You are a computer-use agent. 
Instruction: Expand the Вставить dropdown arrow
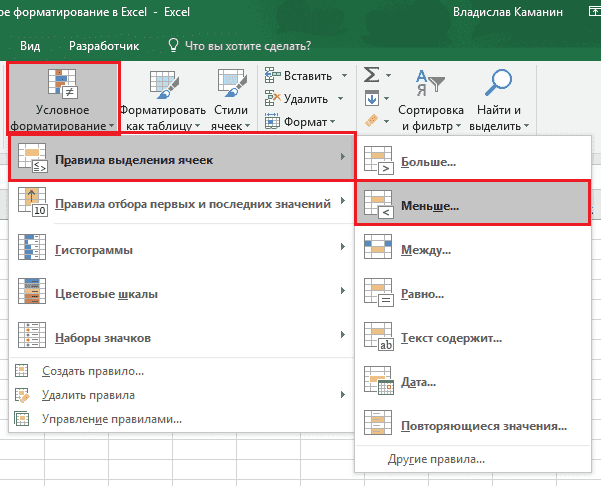pos(344,76)
